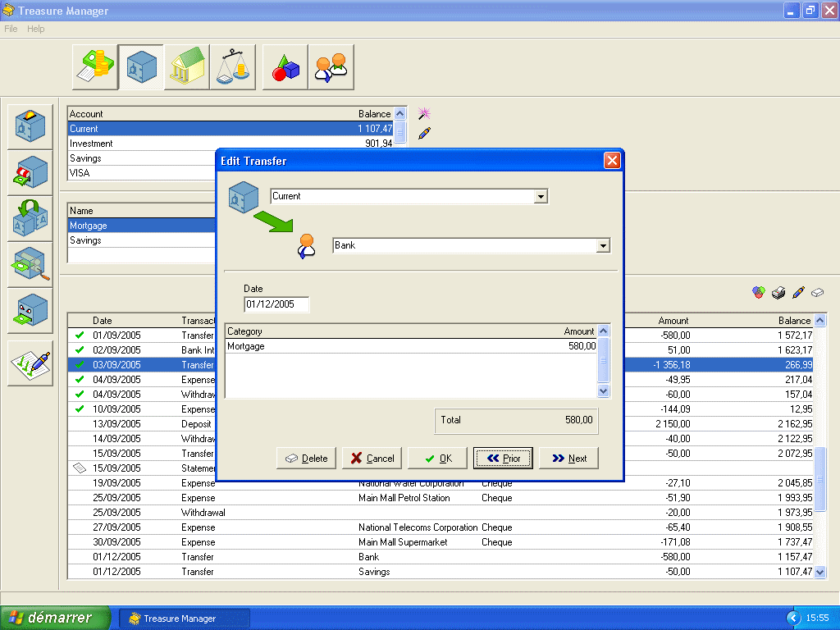Image resolution: width=840 pixels, height=630 pixels.
Task: Click scroll up arrow of accounts list
Action: 399,113
